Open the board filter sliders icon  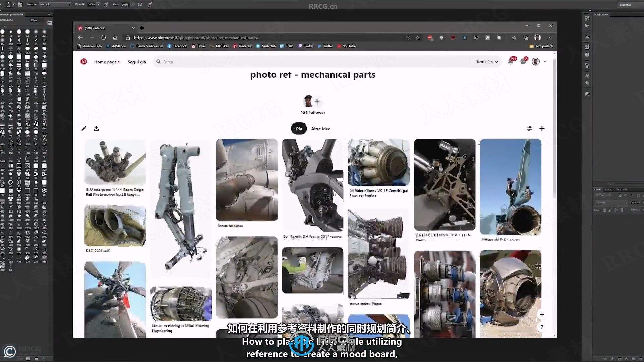point(529,128)
